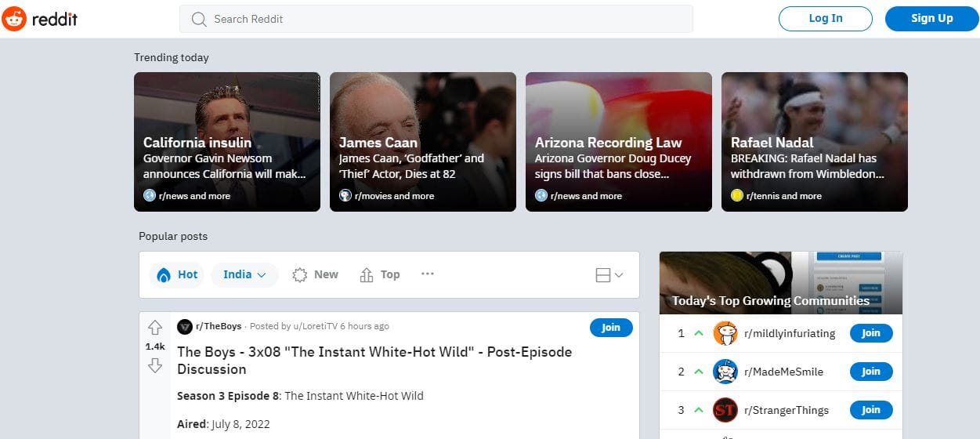Downvote The Boys post

[155, 365]
